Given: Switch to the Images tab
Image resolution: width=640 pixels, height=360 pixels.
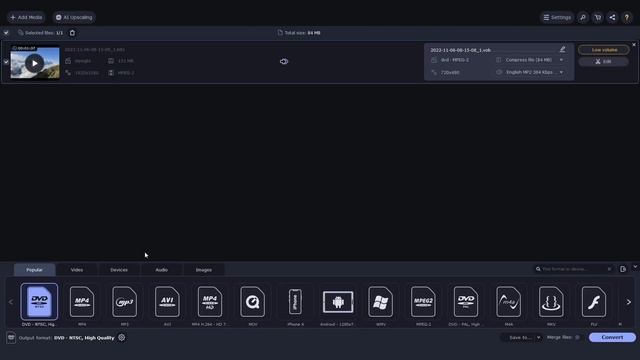Looking at the screenshot, I should point(204,270).
